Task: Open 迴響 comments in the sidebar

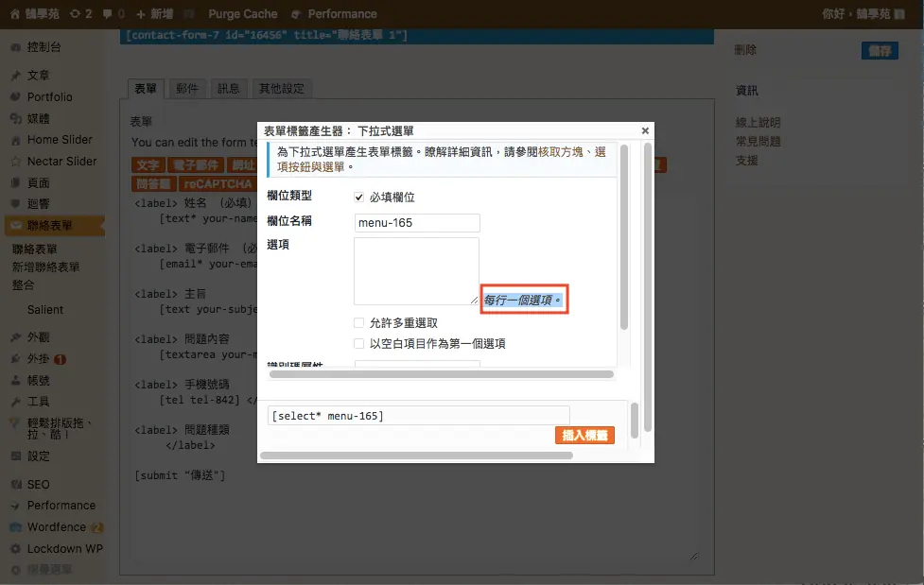Action: (39, 204)
